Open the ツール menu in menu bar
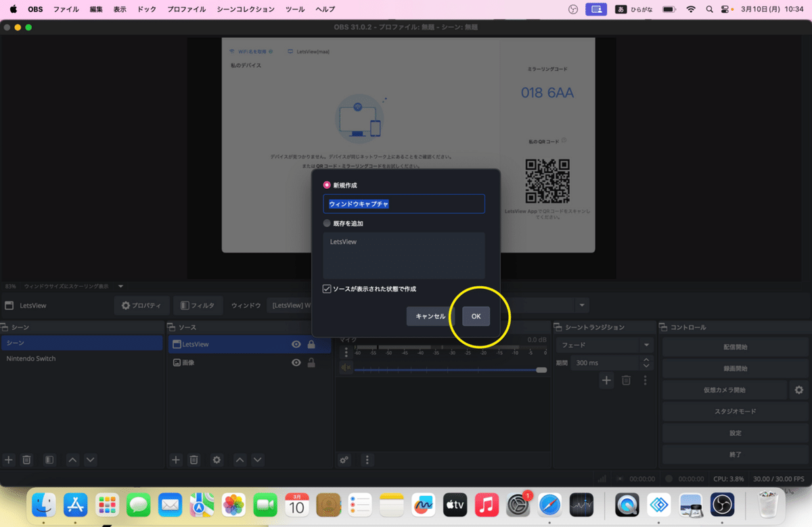812x527 pixels. point(294,9)
